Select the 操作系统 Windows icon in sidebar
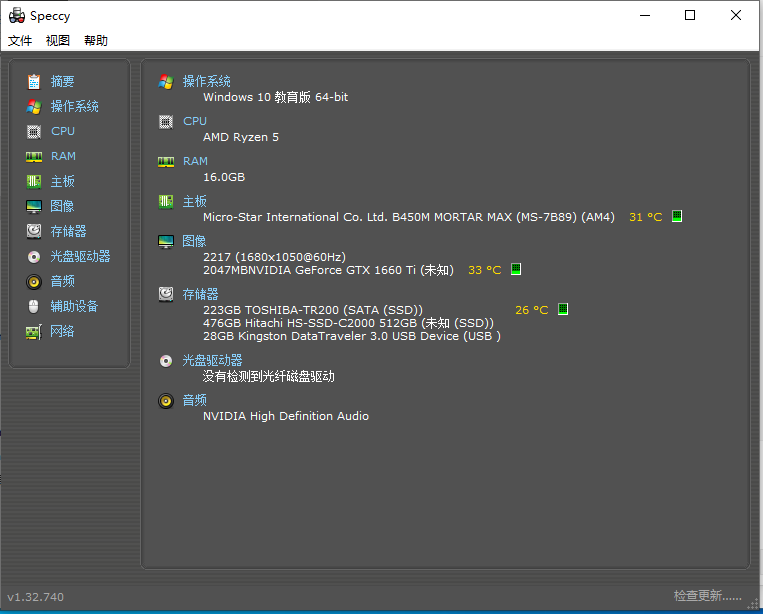The height and width of the screenshot is (614, 763). (34, 106)
